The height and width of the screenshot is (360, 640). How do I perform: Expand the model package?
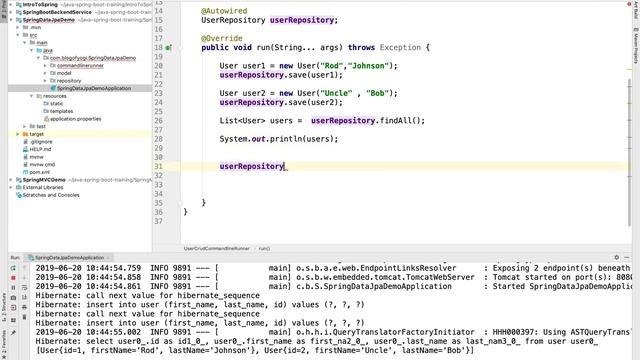pyautogui.click(x=45, y=73)
